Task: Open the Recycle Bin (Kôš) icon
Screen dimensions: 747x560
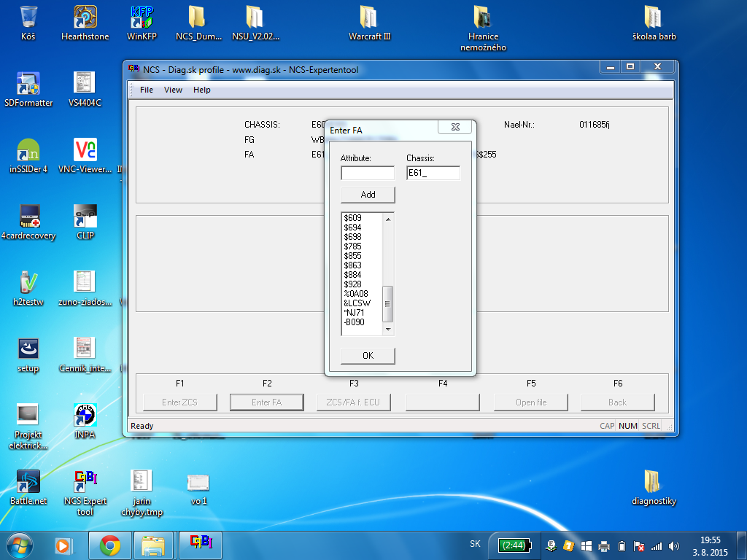Action: tap(28, 17)
